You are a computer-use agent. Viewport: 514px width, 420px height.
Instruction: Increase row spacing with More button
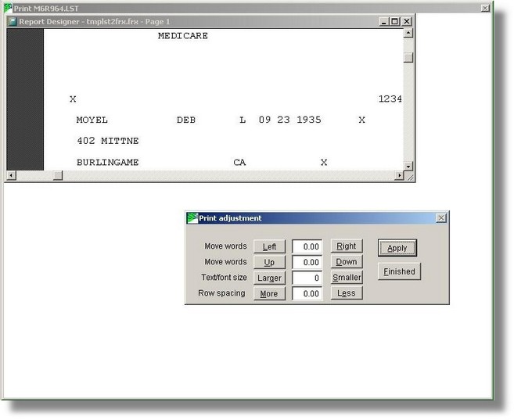coord(269,293)
